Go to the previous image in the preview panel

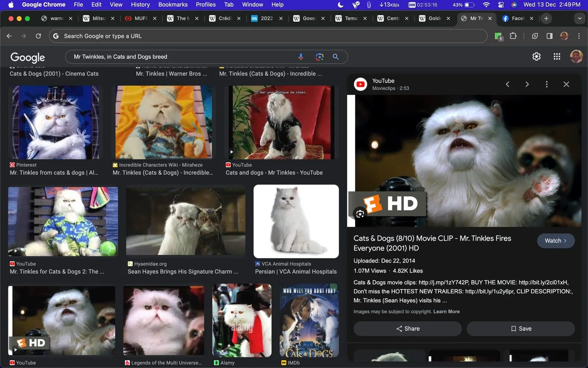coord(508,84)
